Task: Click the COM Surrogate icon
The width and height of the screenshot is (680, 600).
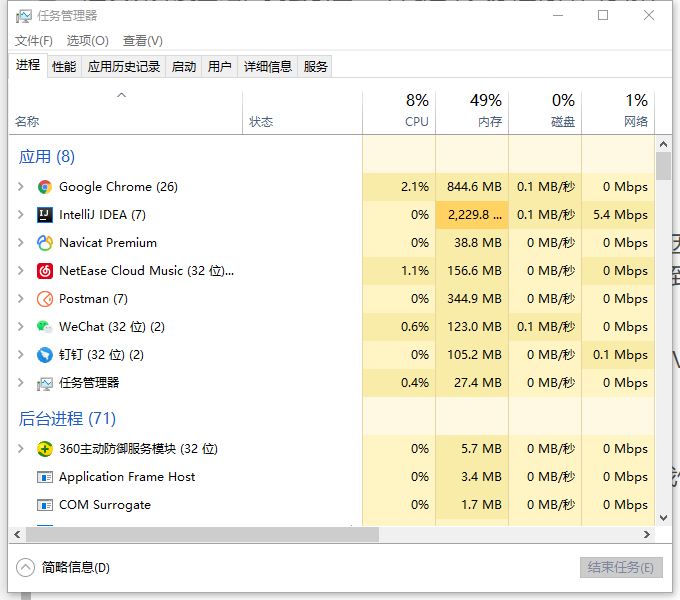Action: [45, 505]
